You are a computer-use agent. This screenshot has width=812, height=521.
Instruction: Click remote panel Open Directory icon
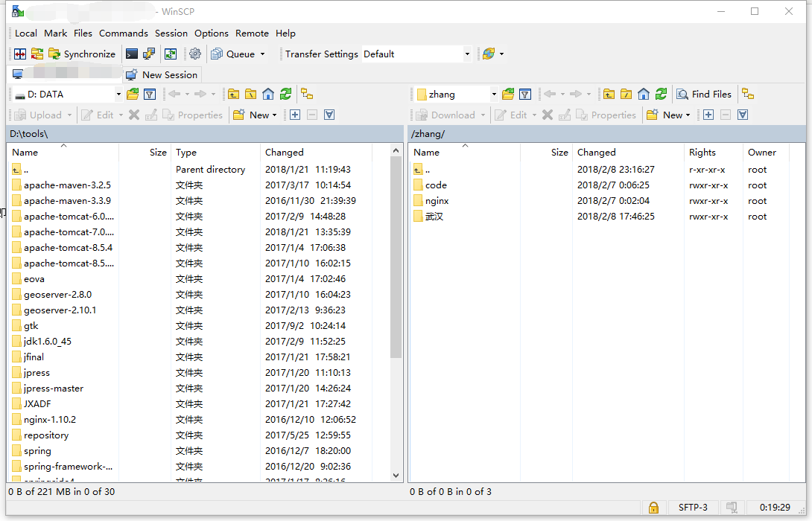coord(508,95)
